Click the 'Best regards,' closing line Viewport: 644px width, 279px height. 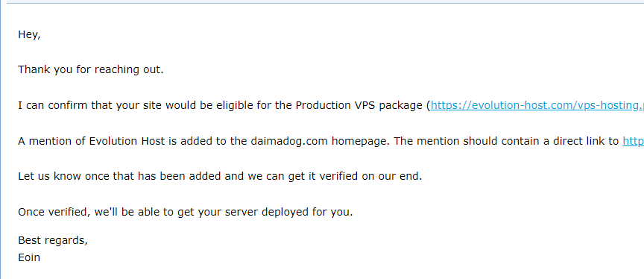coord(53,240)
